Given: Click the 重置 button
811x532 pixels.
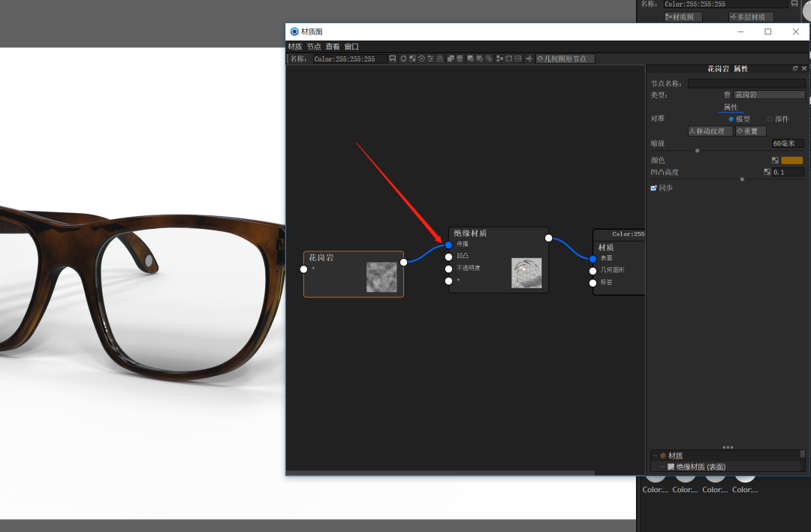Looking at the screenshot, I should click(x=750, y=131).
